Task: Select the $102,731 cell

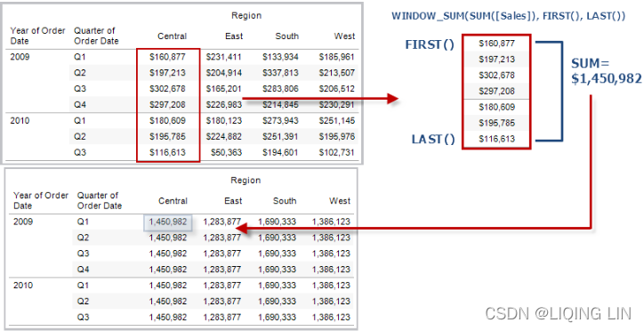Action: [x=336, y=152]
